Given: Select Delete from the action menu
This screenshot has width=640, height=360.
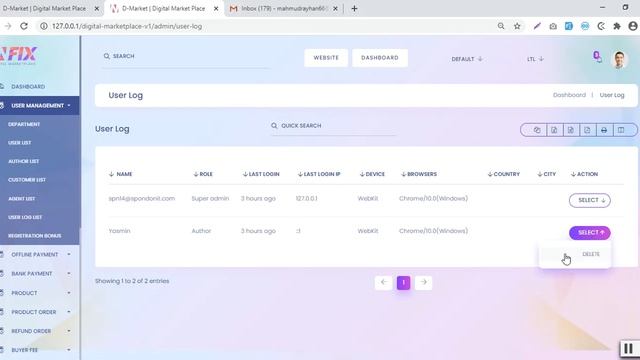Looking at the screenshot, I should [591, 254].
